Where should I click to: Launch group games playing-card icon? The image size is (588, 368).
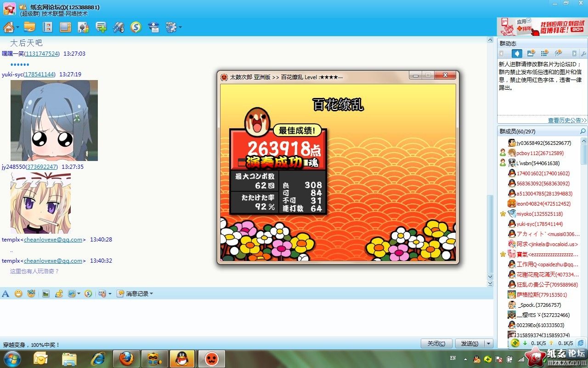[x=83, y=27]
